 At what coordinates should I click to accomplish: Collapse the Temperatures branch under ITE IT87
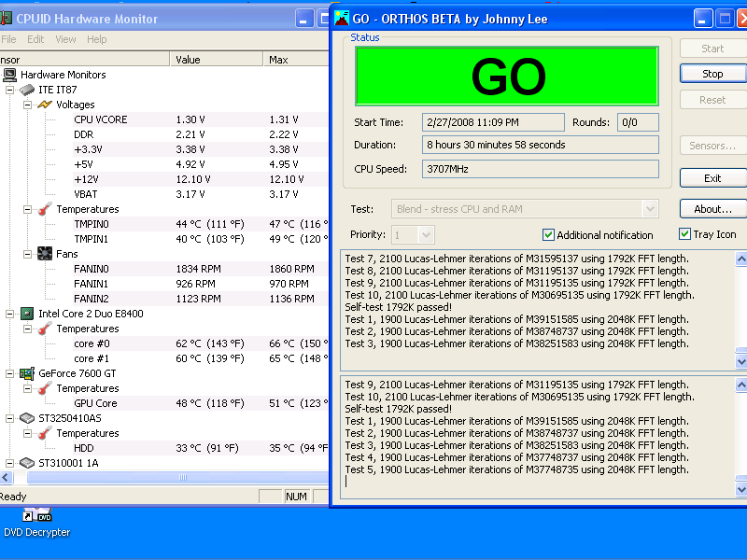(28, 209)
